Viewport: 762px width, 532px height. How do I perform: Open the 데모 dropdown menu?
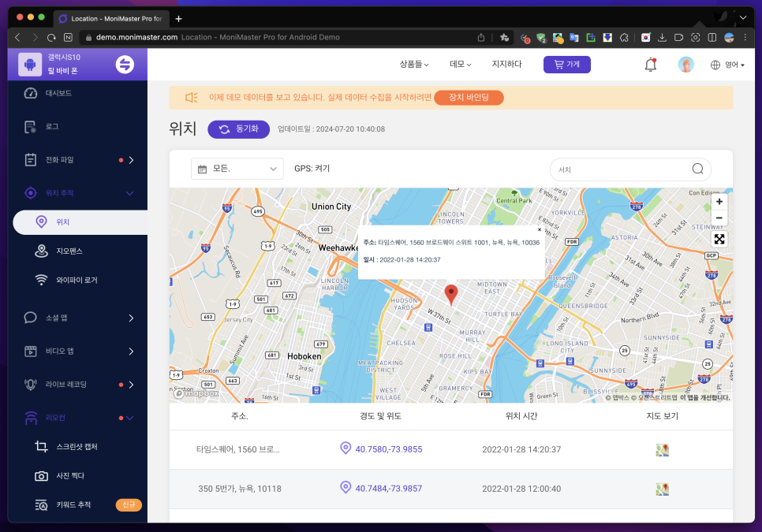460,64
